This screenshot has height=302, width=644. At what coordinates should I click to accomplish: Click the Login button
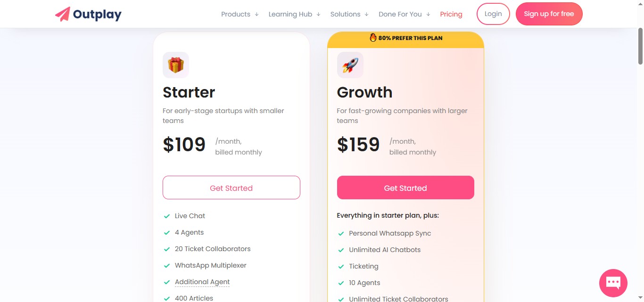[493, 14]
